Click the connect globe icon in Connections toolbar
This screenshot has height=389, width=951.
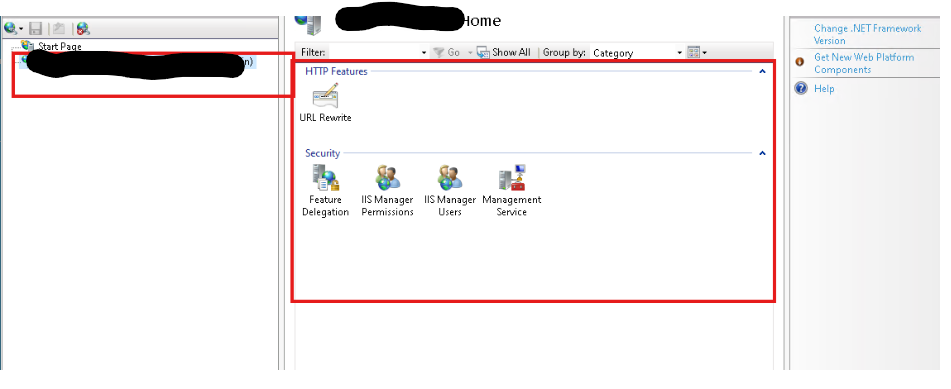[10, 28]
